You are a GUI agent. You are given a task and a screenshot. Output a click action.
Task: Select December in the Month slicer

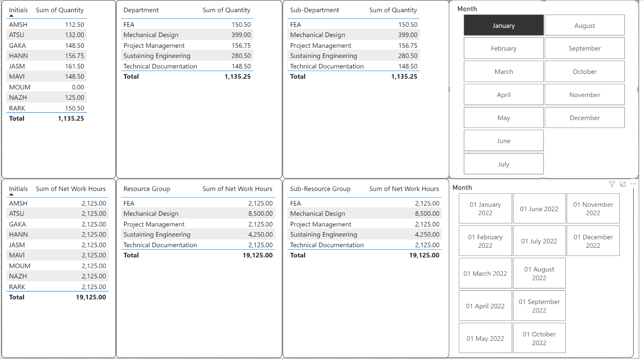click(x=584, y=118)
